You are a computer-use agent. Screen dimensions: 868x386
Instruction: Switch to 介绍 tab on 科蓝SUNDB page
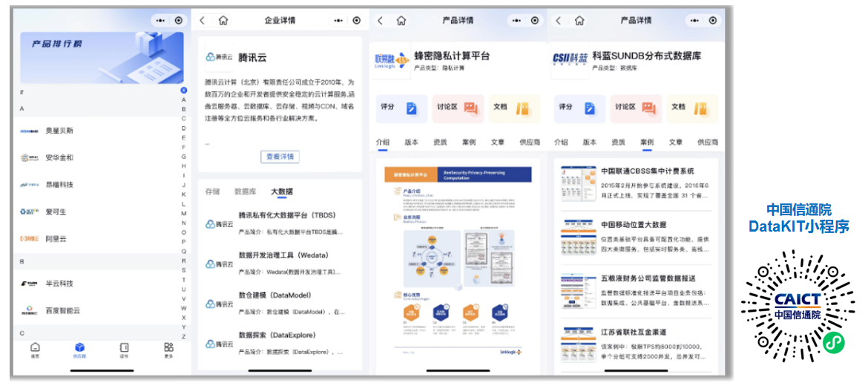point(561,142)
